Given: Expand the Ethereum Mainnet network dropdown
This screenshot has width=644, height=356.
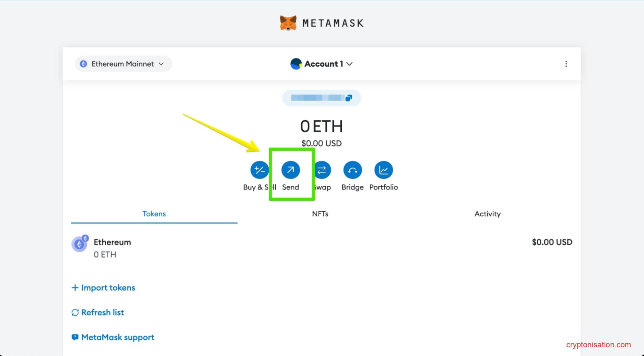Looking at the screenshot, I should [x=123, y=64].
